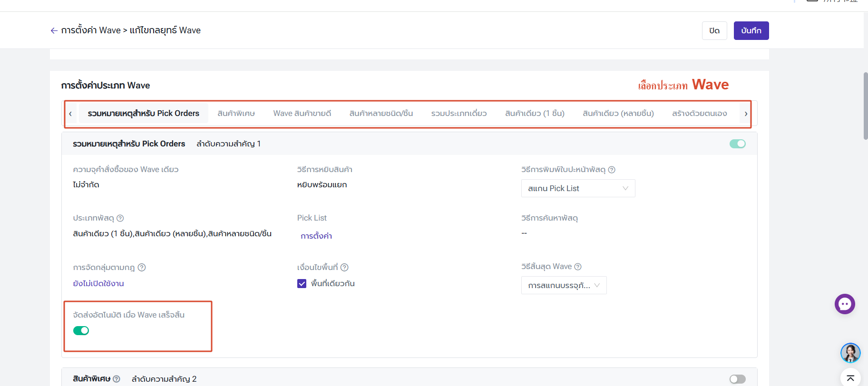Go back using the breadcrumb arrow icon

tap(54, 30)
